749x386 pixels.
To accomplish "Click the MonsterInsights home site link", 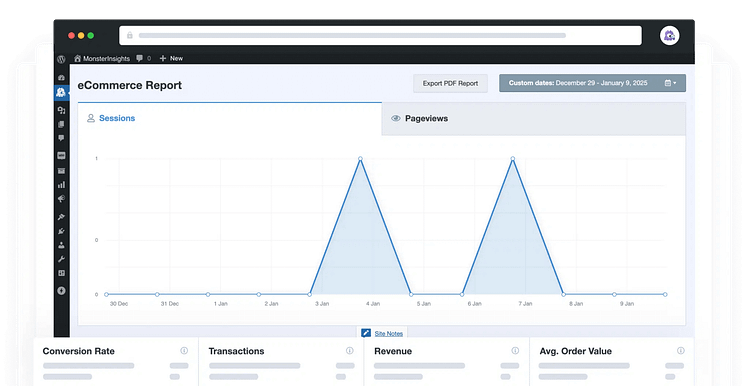I will [x=102, y=58].
